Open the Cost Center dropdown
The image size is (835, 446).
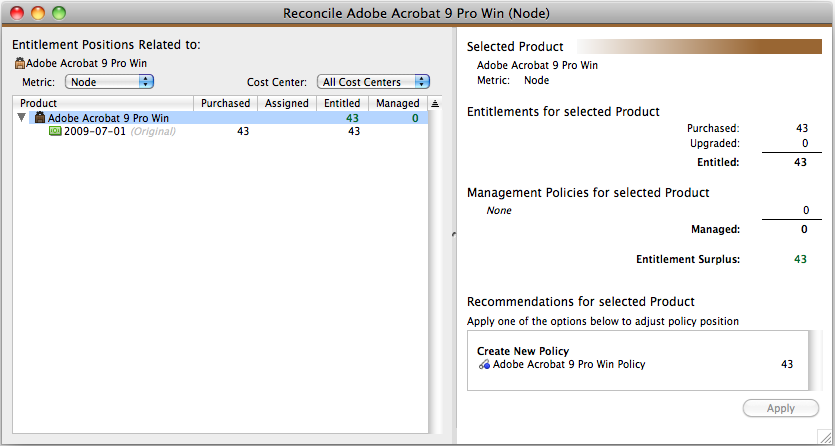click(373, 82)
